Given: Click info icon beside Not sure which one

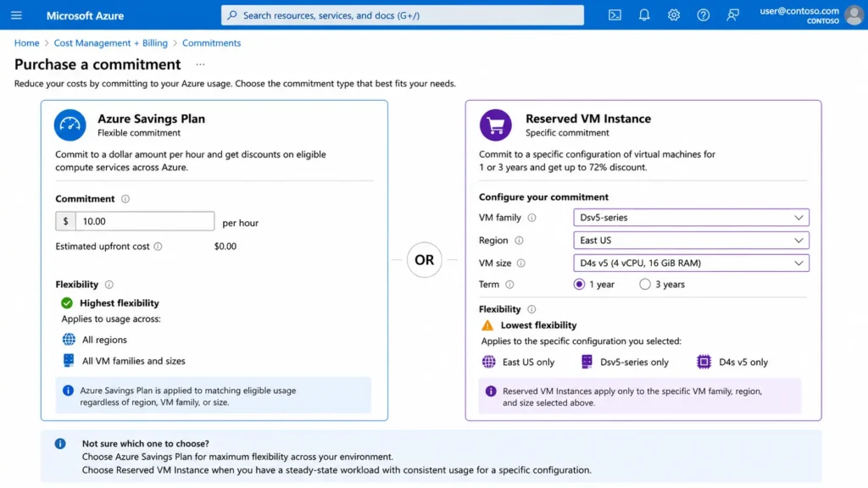Looking at the screenshot, I should (60, 444).
